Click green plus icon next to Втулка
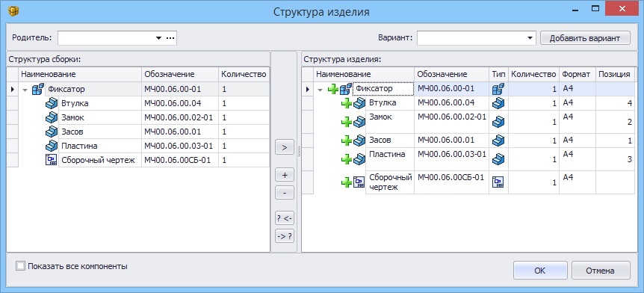This screenshot has width=644, height=293. 347,103
